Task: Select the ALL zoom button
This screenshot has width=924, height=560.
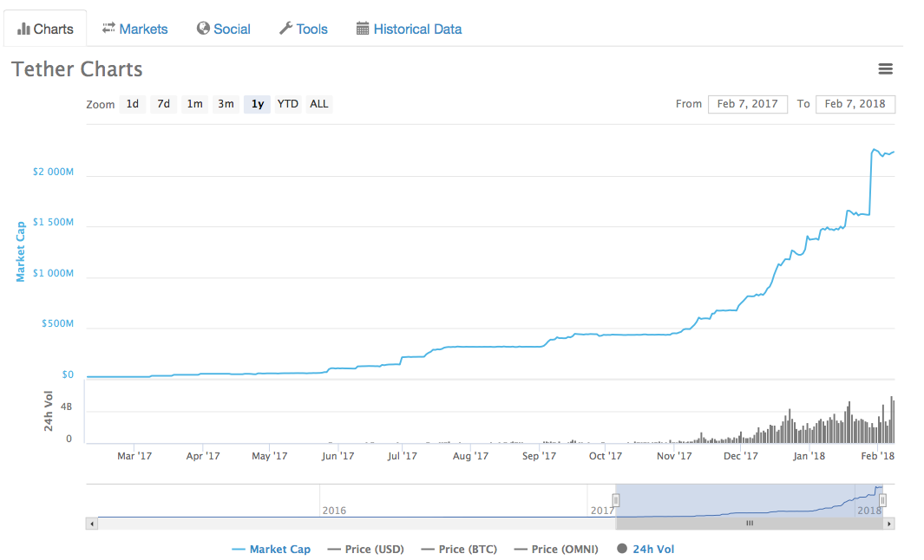Action: (318, 104)
